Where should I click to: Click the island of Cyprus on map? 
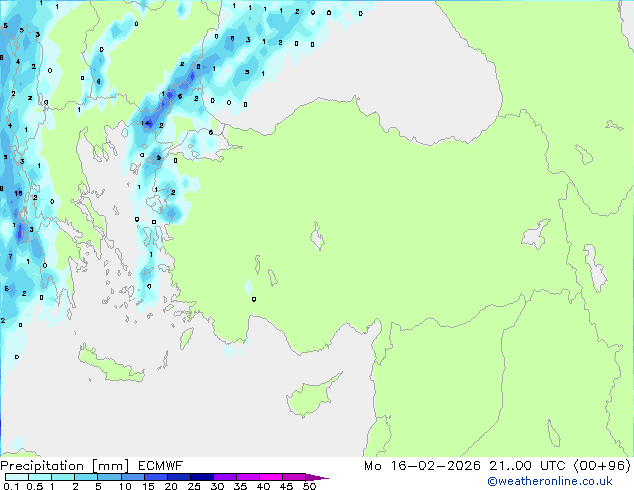coord(311,397)
